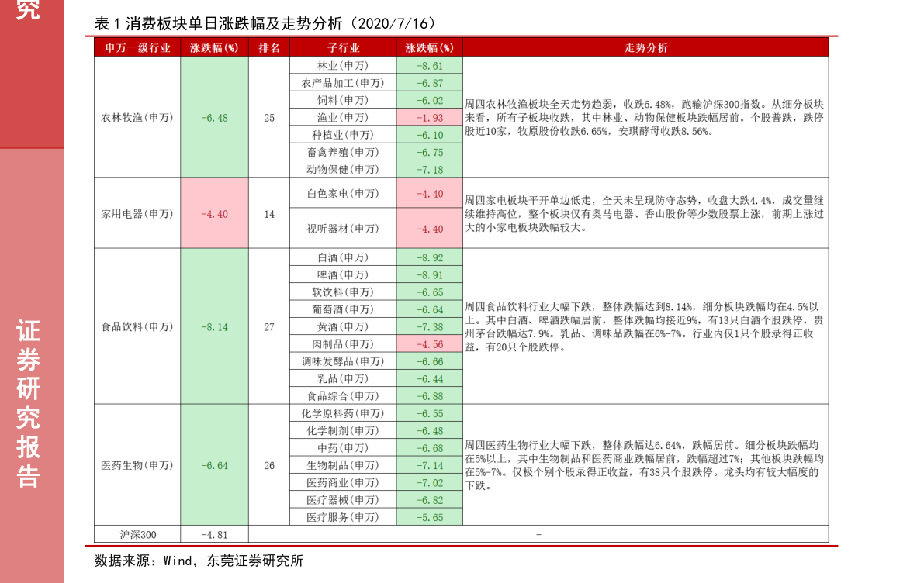Select the 医药生物(申万) industry cell

coord(137,465)
